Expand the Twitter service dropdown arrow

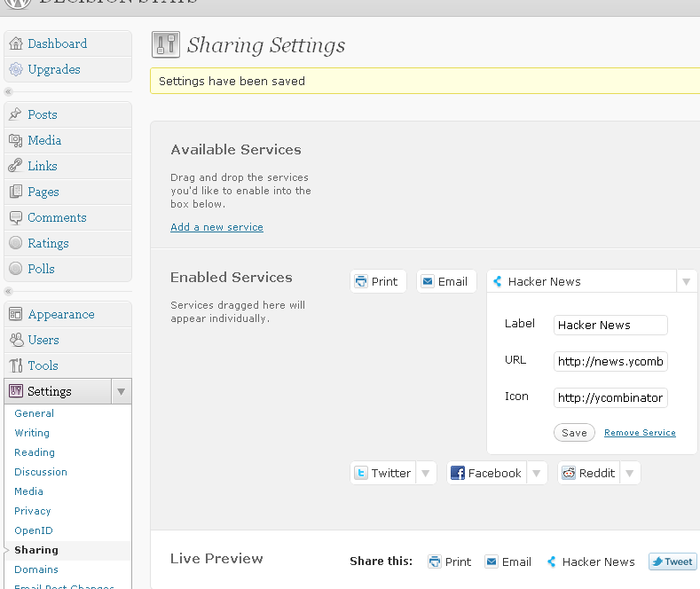tap(426, 473)
